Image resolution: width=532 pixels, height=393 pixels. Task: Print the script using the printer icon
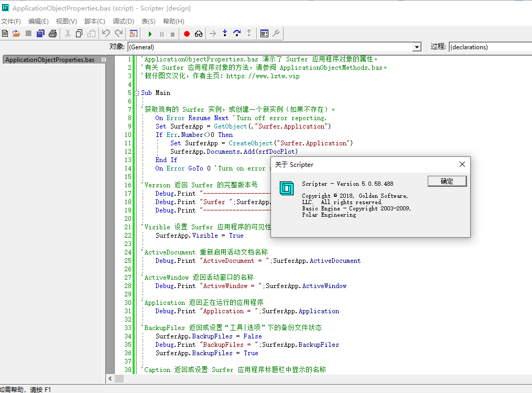(x=52, y=34)
